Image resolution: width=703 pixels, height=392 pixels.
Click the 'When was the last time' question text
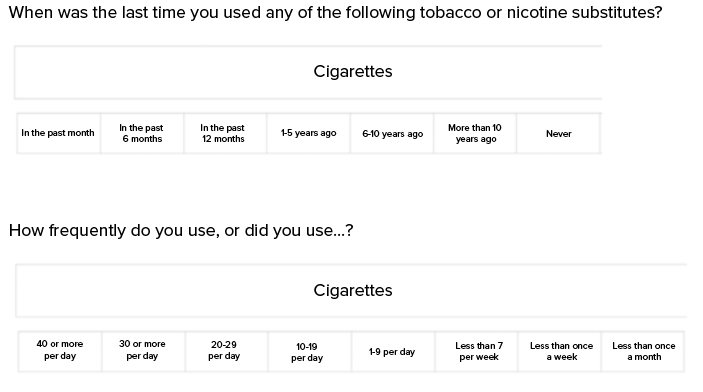point(335,12)
